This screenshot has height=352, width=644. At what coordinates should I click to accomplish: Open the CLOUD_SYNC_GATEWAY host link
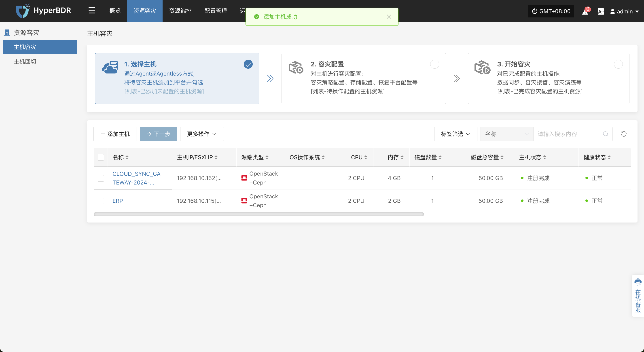click(136, 178)
